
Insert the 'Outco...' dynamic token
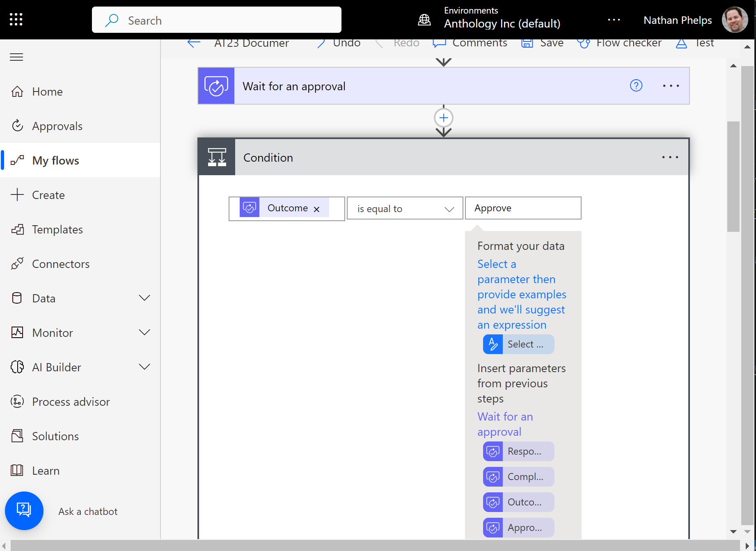coord(519,502)
